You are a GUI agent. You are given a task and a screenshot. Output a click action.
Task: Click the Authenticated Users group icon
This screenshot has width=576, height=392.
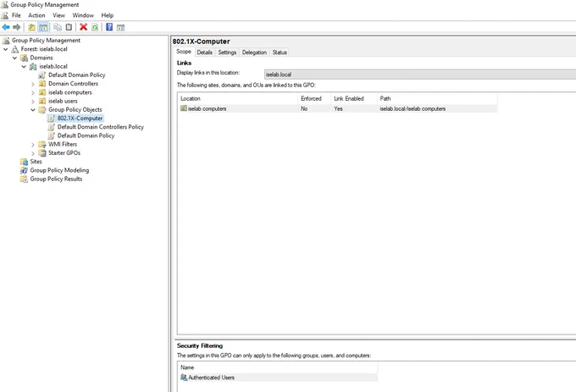(184, 378)
